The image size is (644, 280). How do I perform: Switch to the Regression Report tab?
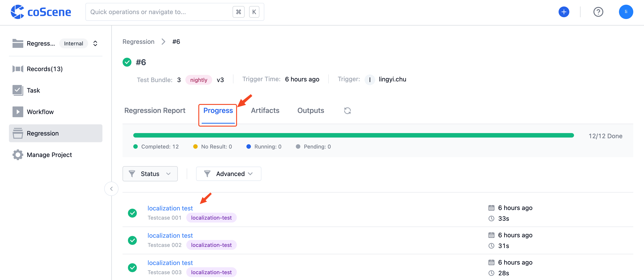pyautogui.click(x=155, y=110)
